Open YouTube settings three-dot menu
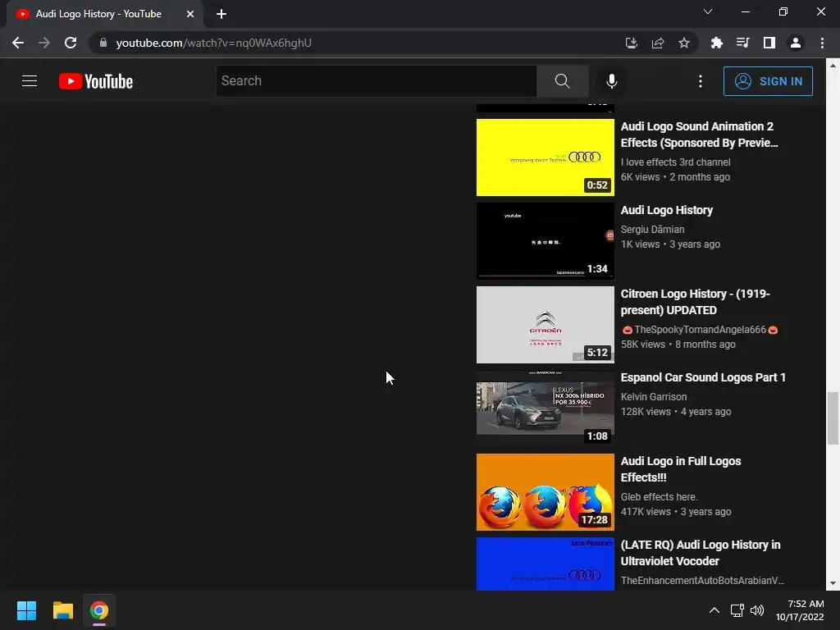The width and height of the screenshot is (840, 630). 701,81
